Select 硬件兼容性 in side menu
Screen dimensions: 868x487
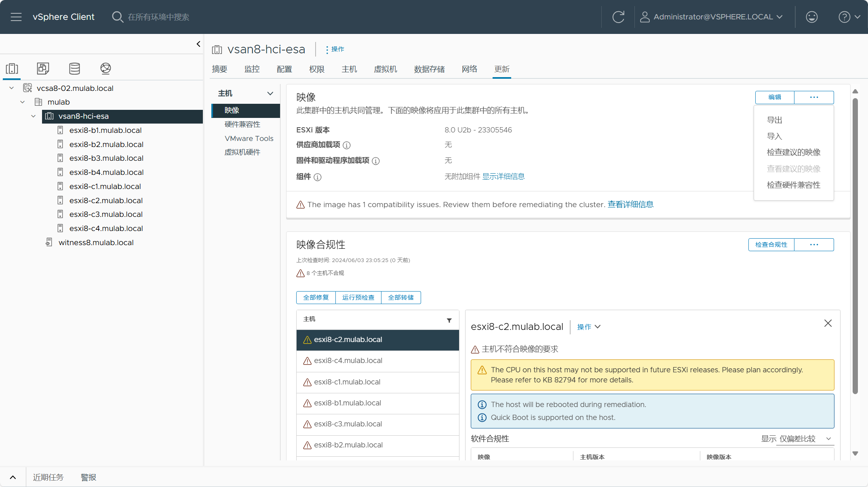[242, 124]
